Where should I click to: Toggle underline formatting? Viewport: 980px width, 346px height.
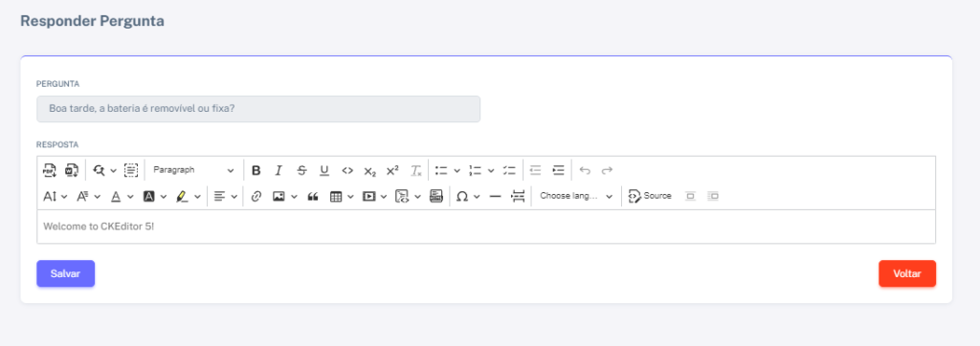(x=324, y=170)
